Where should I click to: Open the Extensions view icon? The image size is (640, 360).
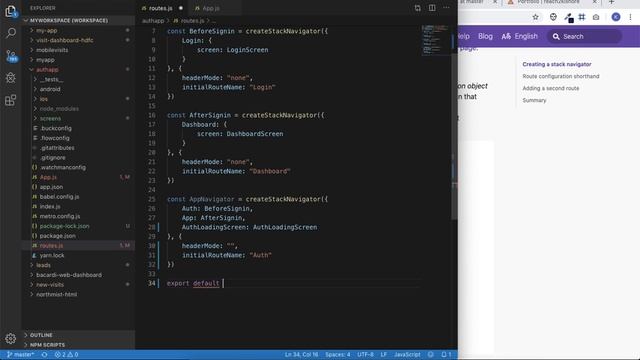pyautogui.click(x=11, y=100)
